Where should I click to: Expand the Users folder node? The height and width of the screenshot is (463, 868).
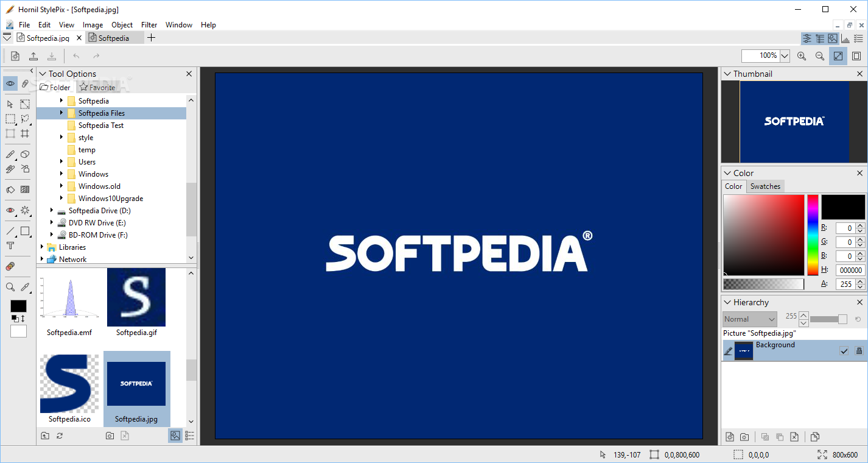pyautogui.click(x=61, y=161)
